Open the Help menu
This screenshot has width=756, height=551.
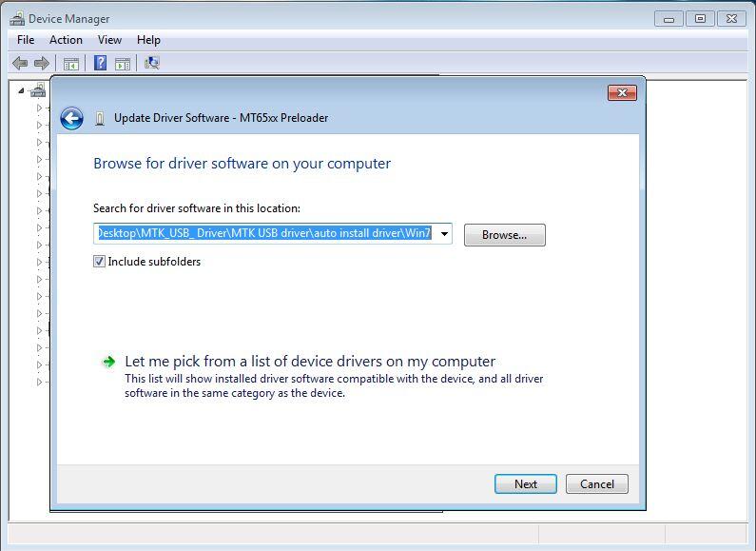(148, 40)
